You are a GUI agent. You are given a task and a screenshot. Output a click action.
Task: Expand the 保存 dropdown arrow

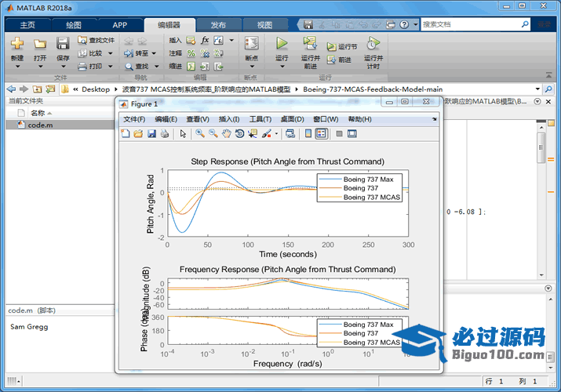click(63, 67)
